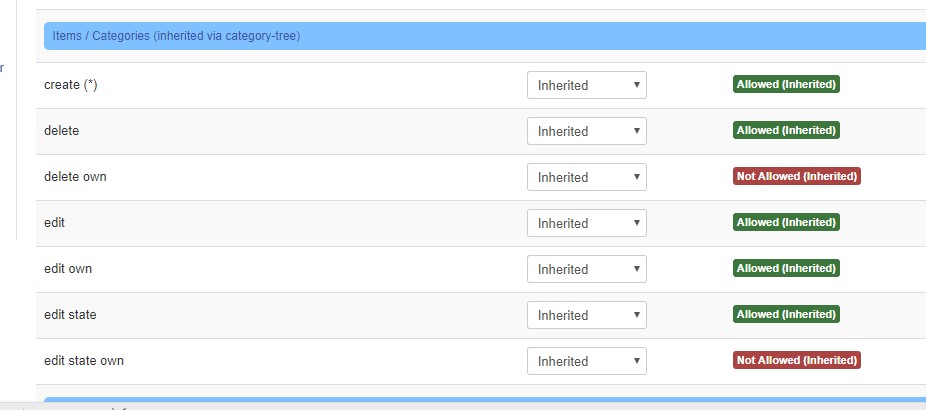Viewport: 926px width, 410px height.
Task: Select the delete own action label
Action: pos(75,176)
